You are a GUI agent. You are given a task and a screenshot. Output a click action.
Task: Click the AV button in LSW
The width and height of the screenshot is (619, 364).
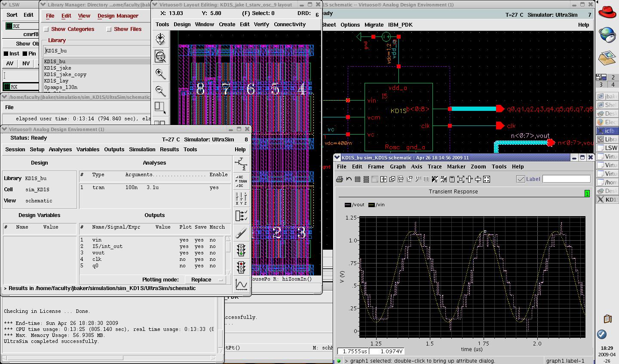pos(10,64)
